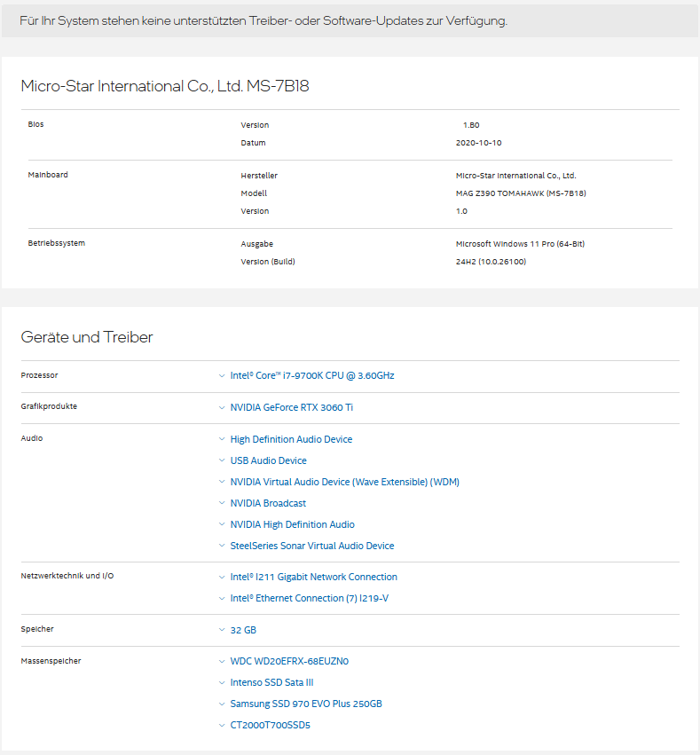The width and height of the screenshot is (700, 755).
Task: Expand chevron beside Intel Core i7-9700K CPU
Action: point(222,375)
